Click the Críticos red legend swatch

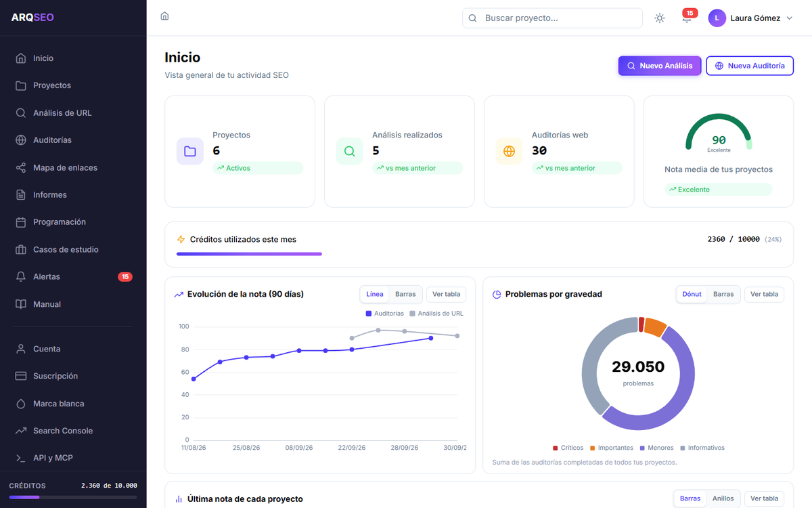556,448
